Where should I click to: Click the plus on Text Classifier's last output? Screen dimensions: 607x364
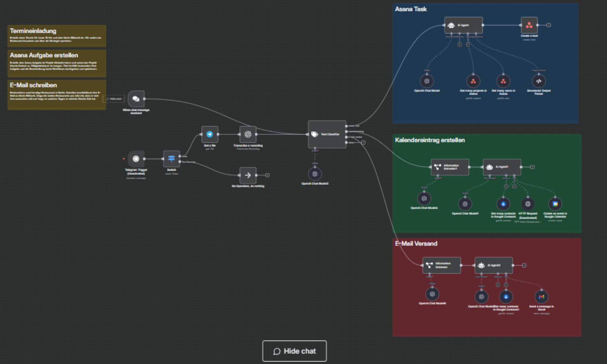(363, 142)
